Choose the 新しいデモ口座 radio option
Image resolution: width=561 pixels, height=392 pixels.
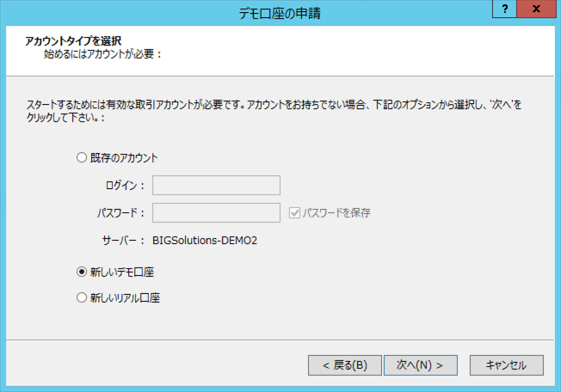click(x=83, y=272)
